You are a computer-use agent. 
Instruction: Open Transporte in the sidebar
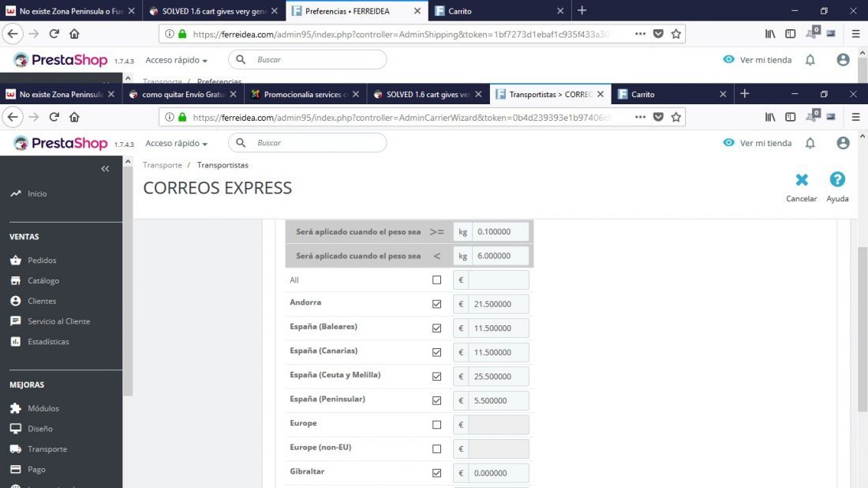coord(47,449)
